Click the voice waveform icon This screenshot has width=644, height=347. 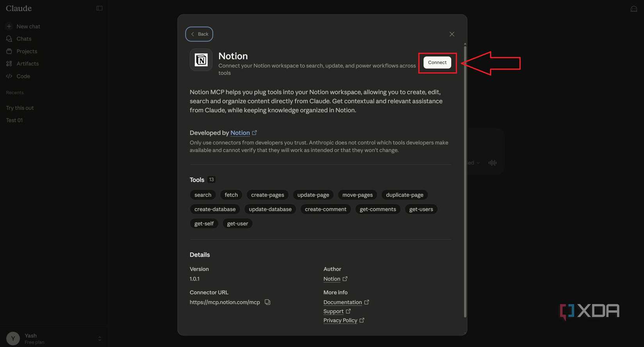493,163
